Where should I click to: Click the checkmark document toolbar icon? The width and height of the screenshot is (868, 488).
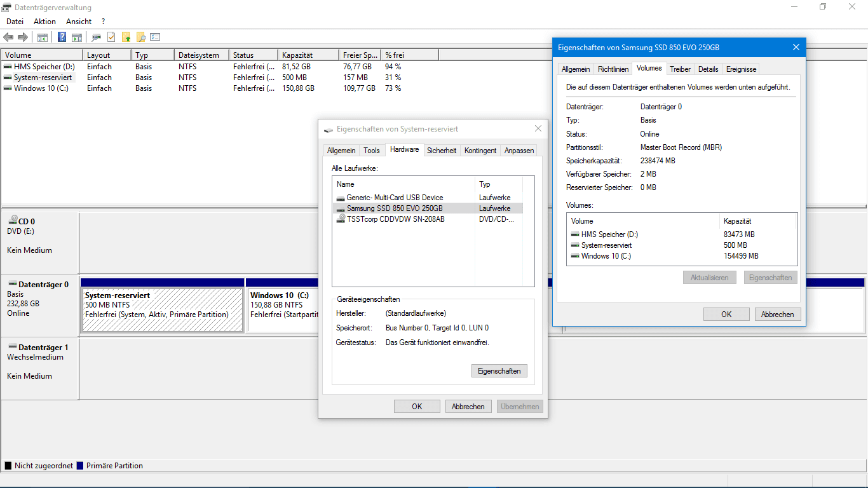pyautogui.click(x=111, y=37)
